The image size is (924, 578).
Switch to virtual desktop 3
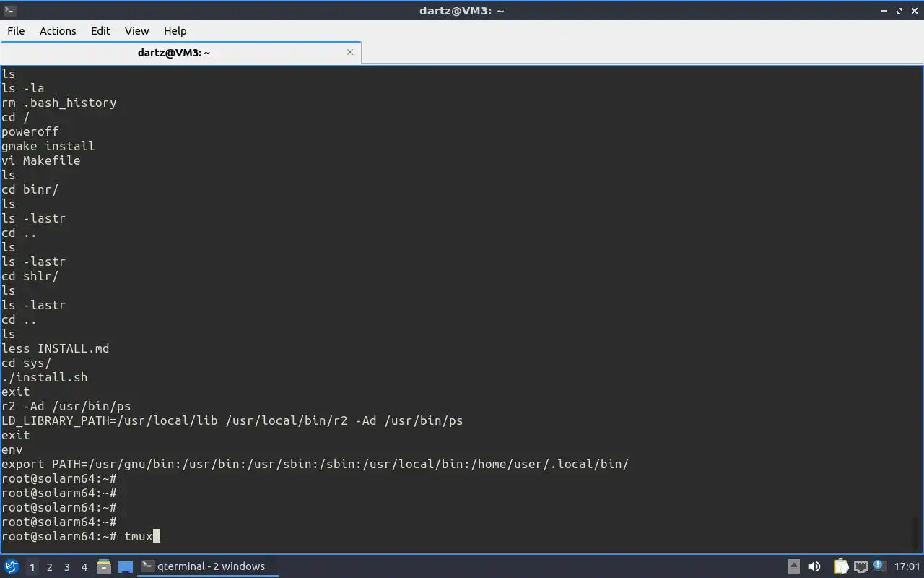(x=66, y=567)
